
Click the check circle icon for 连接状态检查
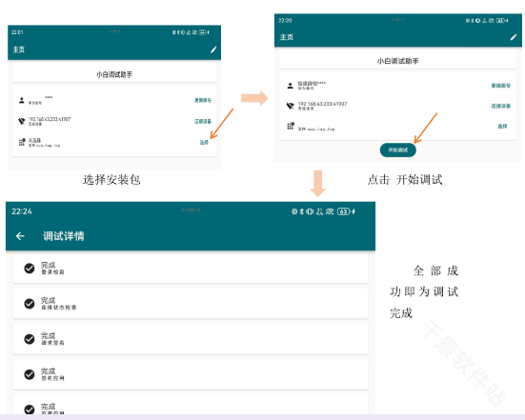[x=30, y=304]
